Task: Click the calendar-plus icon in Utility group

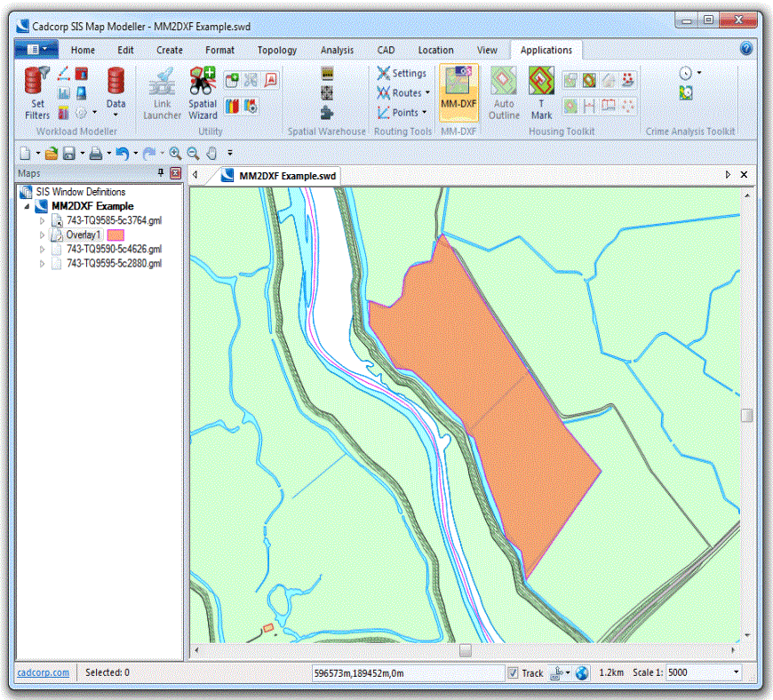Action: point(232,80)
